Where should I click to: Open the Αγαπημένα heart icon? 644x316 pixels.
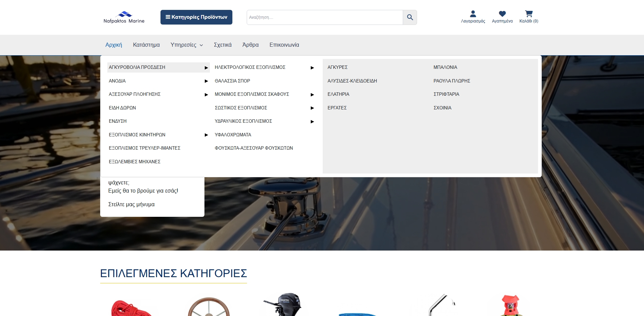pos(502,17)
